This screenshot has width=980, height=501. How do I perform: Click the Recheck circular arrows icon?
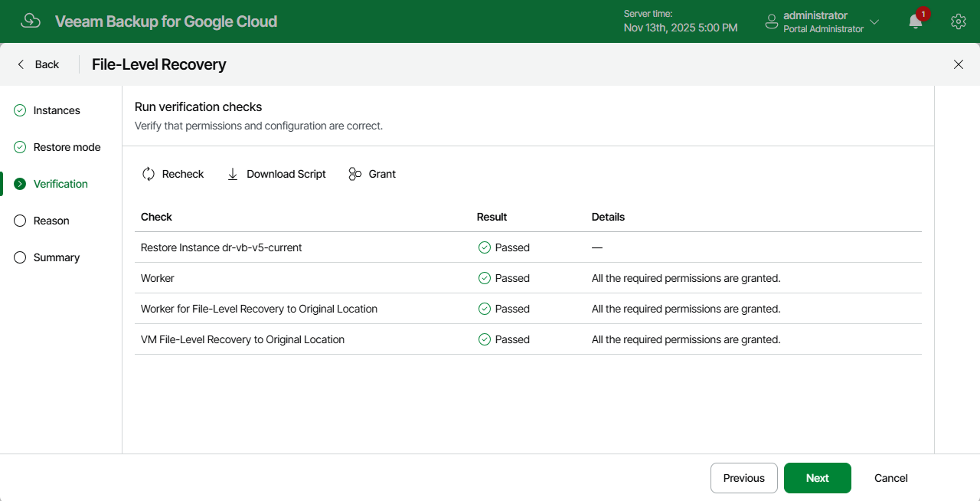(x=149, y=174)
